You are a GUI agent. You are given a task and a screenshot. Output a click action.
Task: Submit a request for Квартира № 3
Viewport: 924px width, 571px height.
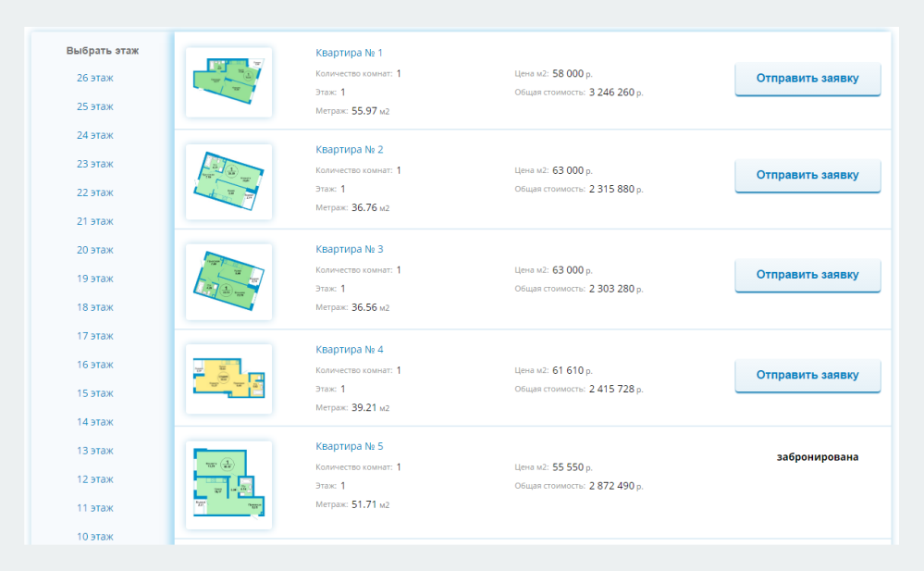[807, 275]
